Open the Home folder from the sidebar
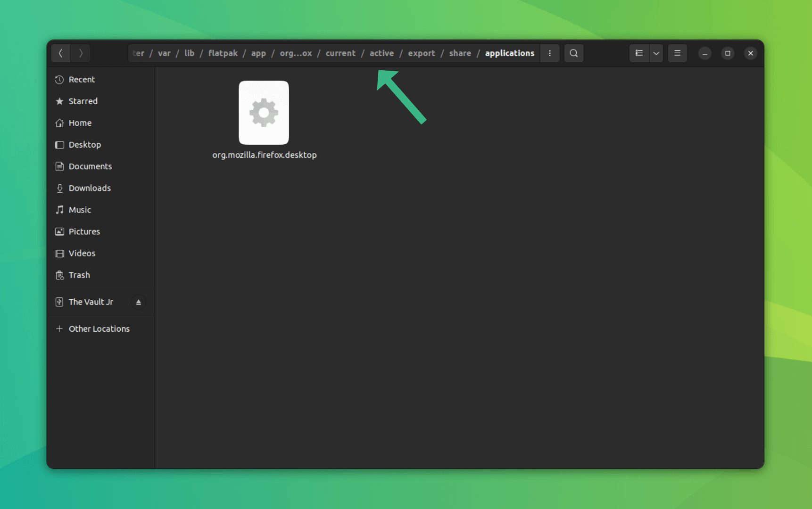Image resolution: width=812 pixels, height=509 pixels. point(80,123)
